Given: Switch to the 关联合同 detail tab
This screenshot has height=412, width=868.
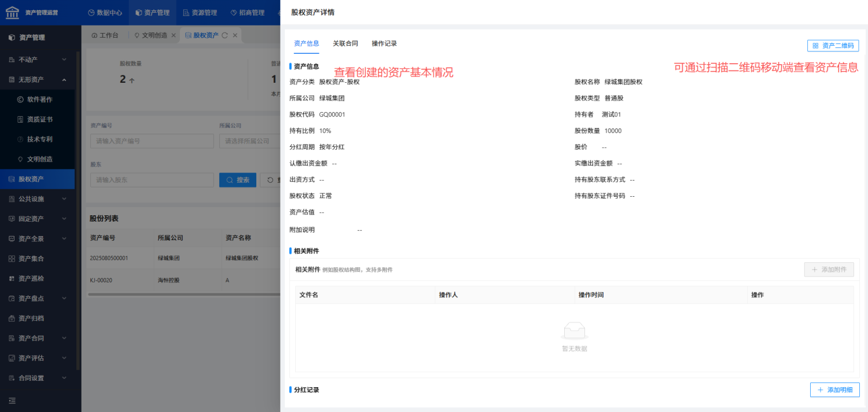Looking at the screenshot, I should [x=345, y=43].
